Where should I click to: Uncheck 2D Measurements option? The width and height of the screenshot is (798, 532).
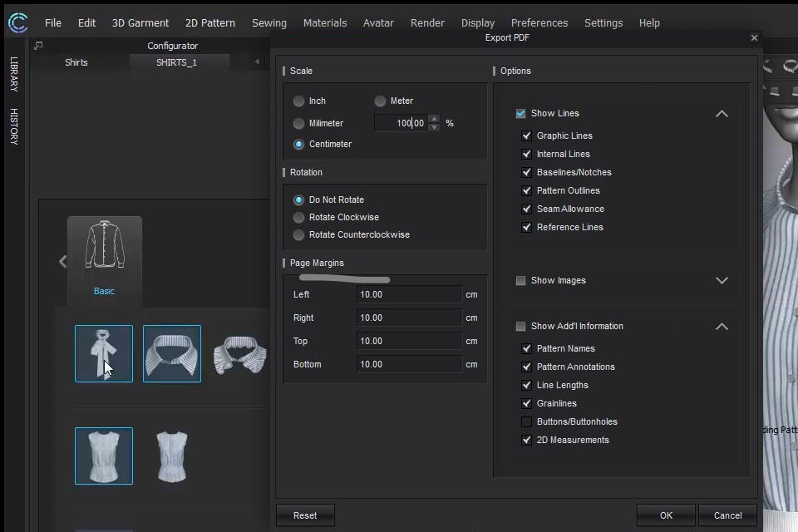527,441
